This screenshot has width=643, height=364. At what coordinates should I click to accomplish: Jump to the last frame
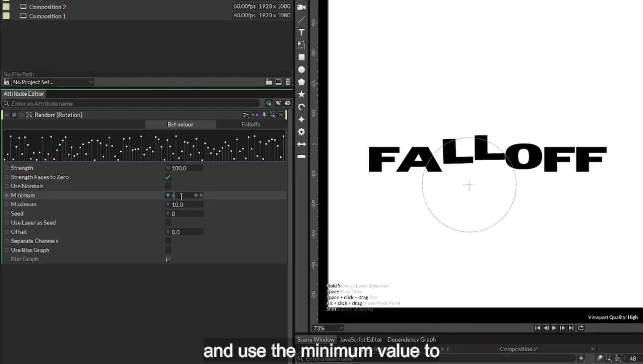point(571,328)
